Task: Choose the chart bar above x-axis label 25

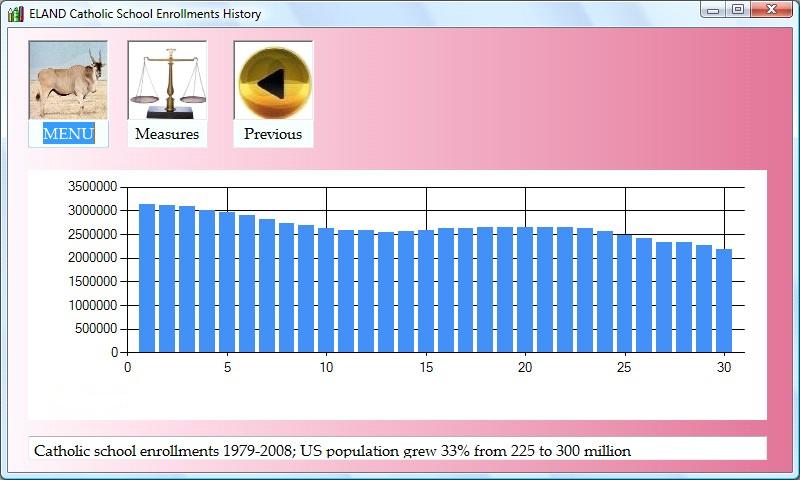Action: coord(625,293)
